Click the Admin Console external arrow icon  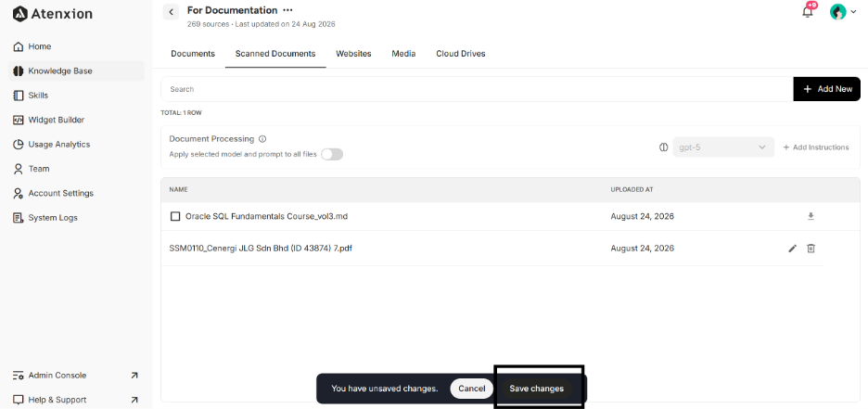point(134,376)
